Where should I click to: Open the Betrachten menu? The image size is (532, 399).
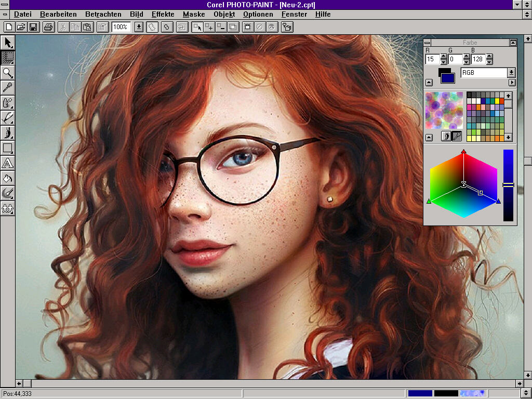pos(103,14)
